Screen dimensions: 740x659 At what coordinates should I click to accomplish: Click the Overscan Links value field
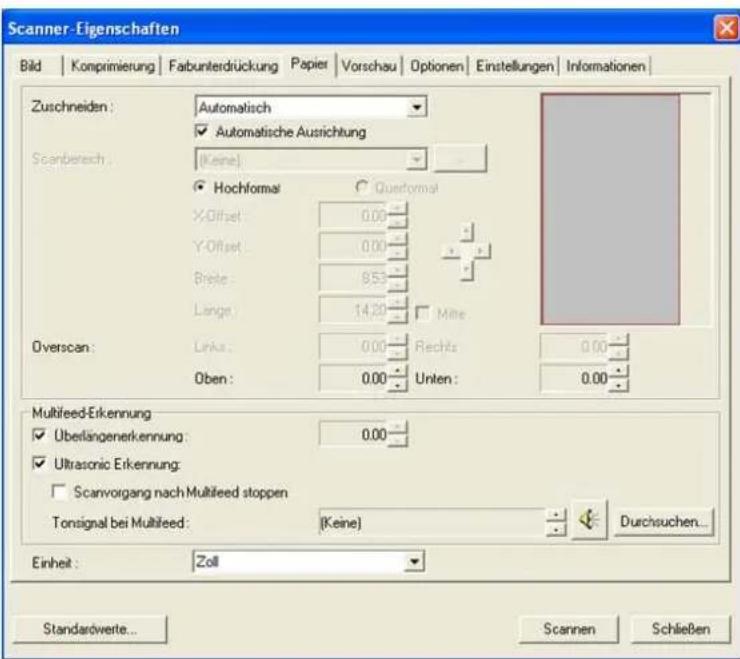(354, 347)
